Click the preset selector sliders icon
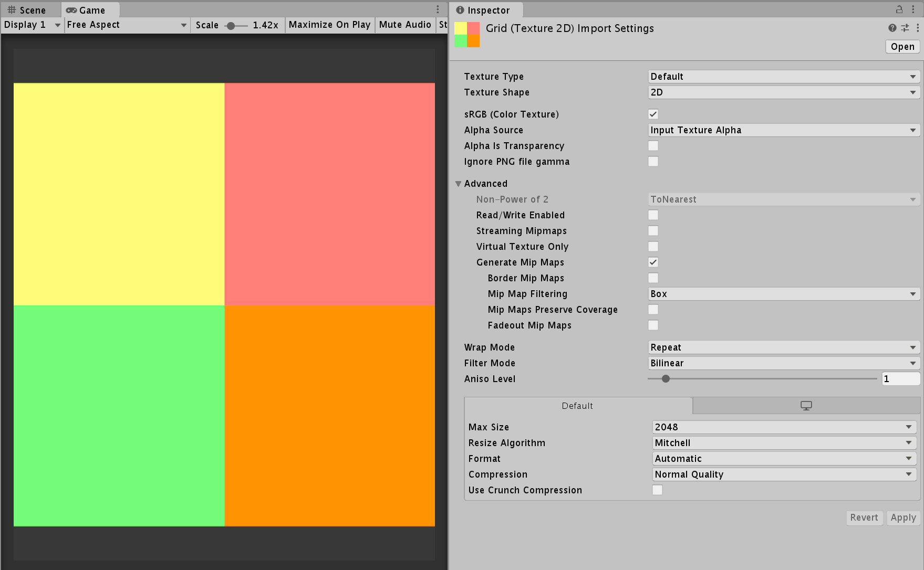The height and width of the screenshot is (570, 924). coord(905,28)
